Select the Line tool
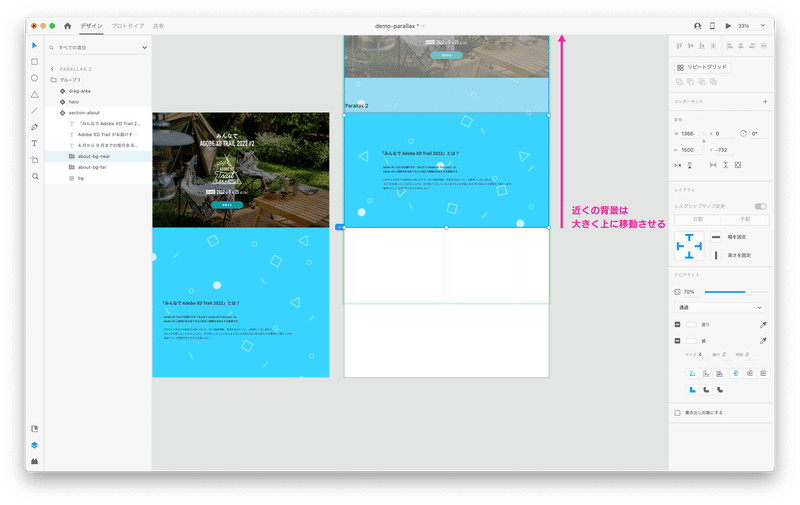 (34, 111)
